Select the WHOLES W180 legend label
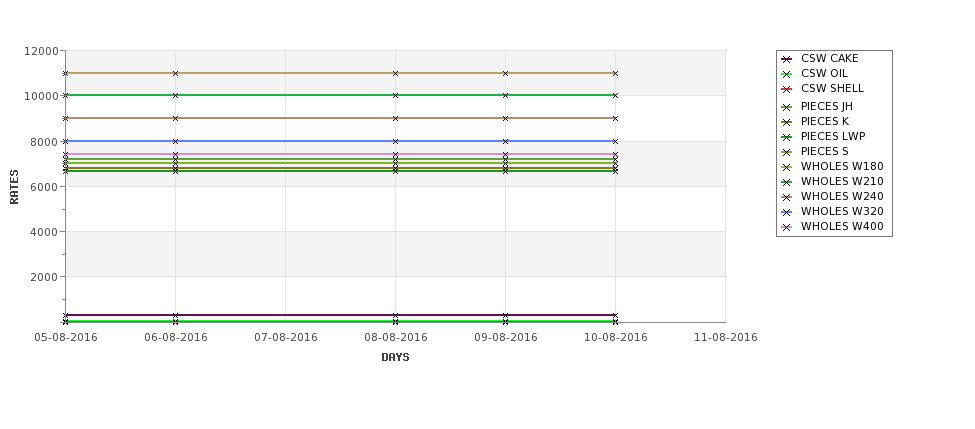975x429 pixels. pos(842,167)
